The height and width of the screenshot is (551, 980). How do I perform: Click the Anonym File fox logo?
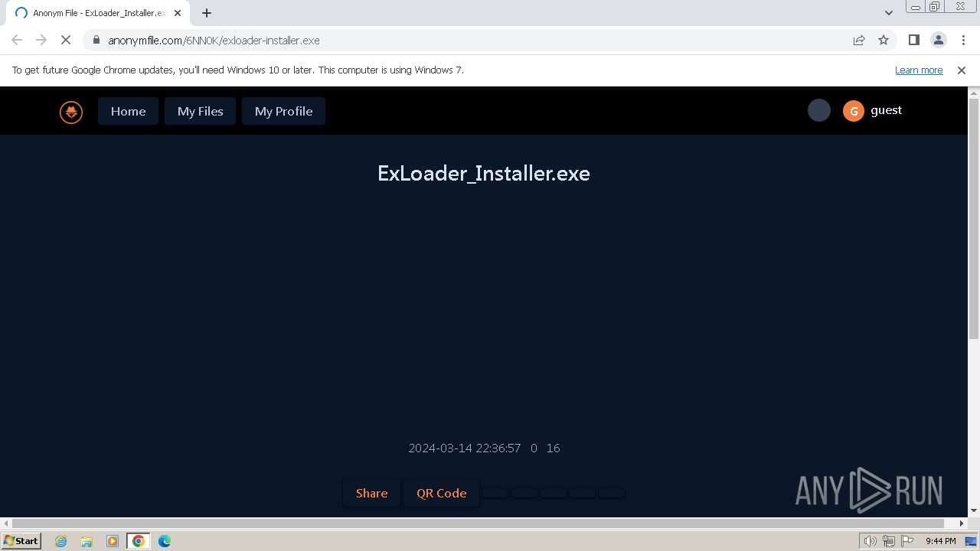click(x=71, y=112)
